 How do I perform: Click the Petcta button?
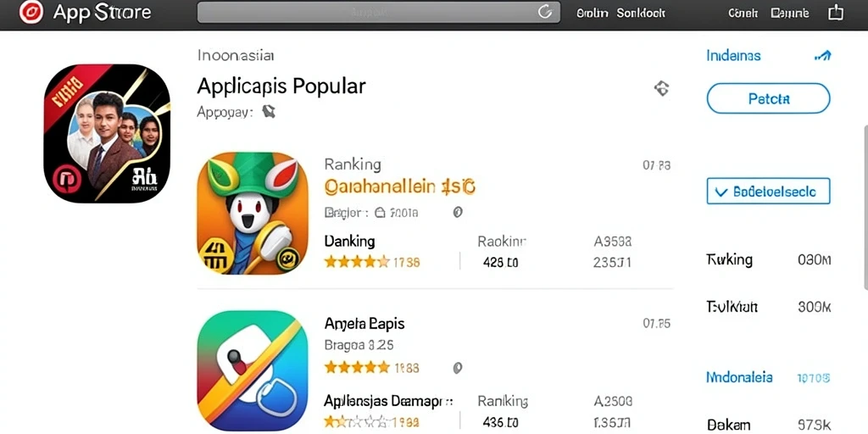point(768,98)
